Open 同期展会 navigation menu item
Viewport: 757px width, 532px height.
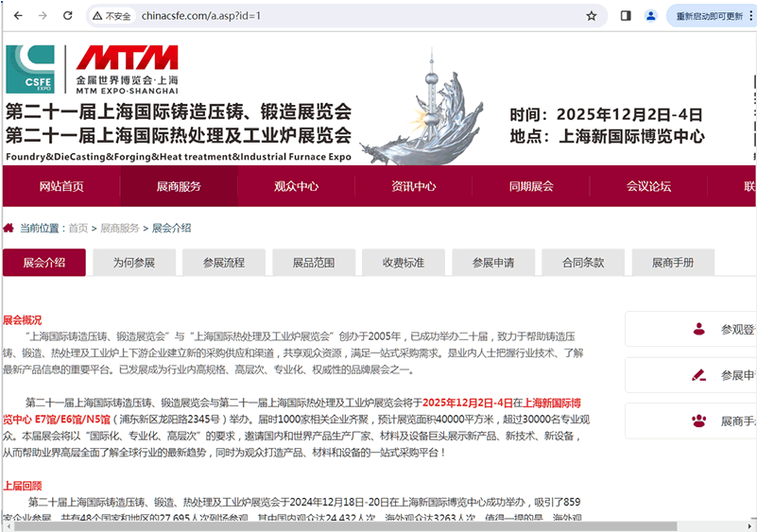tap(531, 186)
